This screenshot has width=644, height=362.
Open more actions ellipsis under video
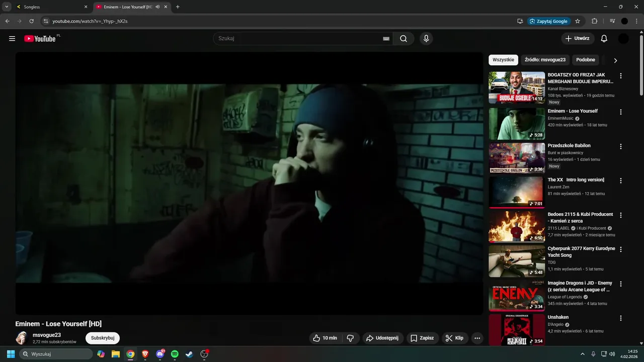pos(477,338)
